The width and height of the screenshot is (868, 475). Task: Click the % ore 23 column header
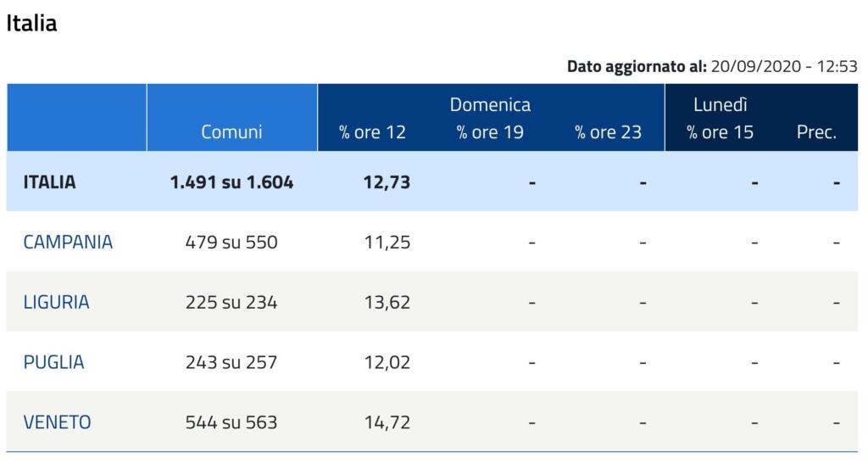(x=608, y=132)
